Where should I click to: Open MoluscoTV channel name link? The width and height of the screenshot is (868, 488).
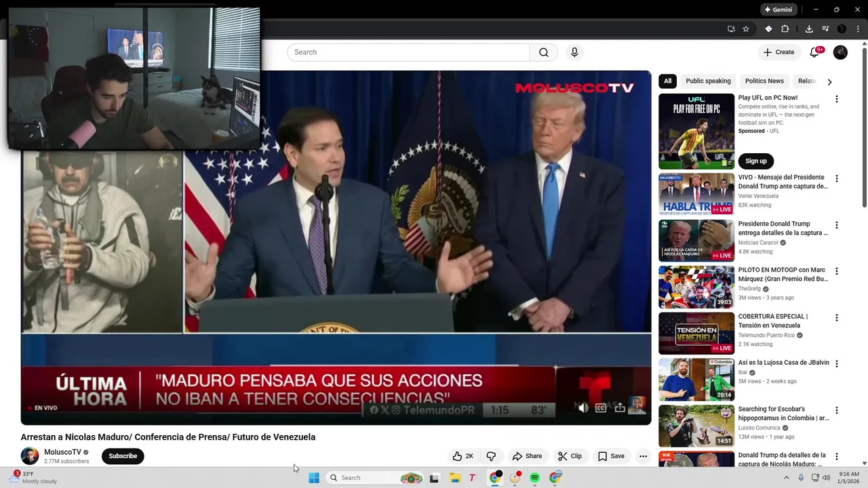[x=62, y=452]
